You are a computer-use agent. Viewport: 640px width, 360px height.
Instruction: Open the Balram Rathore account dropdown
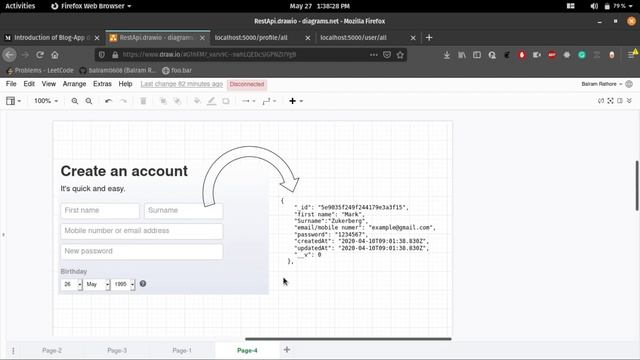point(602,84)
